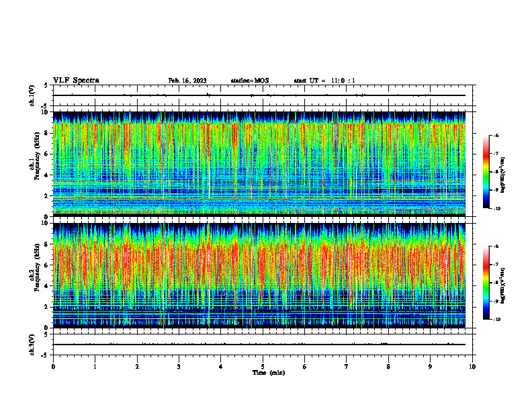
Task: Click the "VLF Spectra" plot title
Action: (76, 81)
